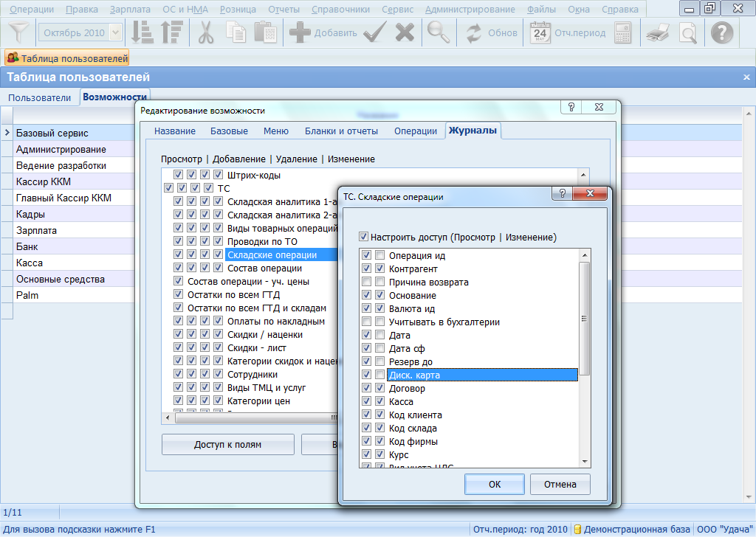Click the filter funnel icon
The width and height of the screenshot is (756, 537).
coord(20,32)
